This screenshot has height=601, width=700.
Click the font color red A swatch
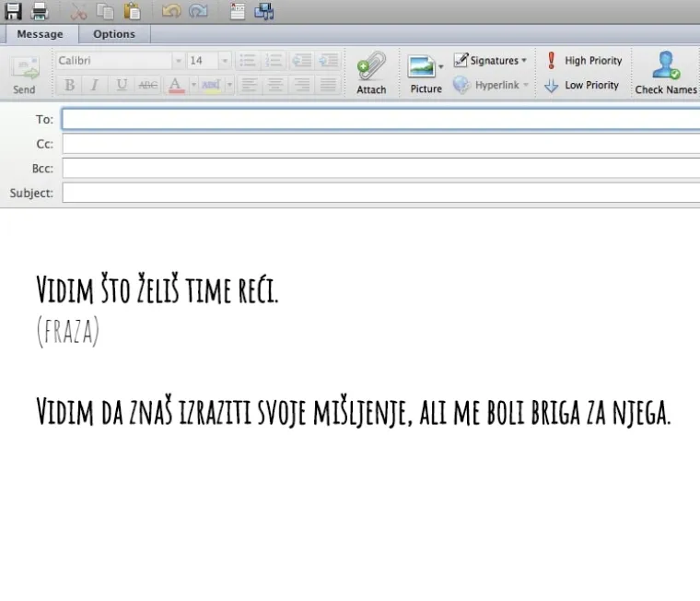pos(175,85)
